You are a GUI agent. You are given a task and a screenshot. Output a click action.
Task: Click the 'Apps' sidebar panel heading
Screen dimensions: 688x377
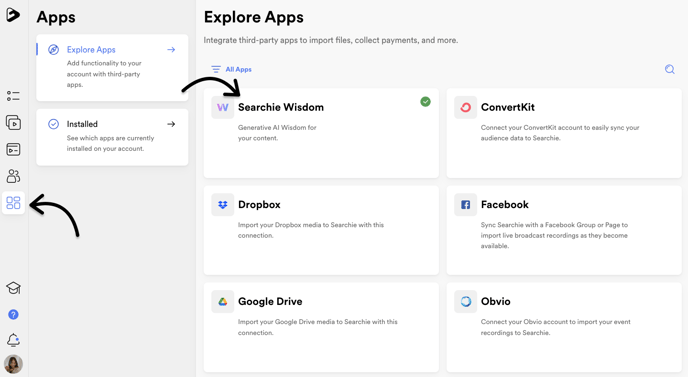[56, 17]
